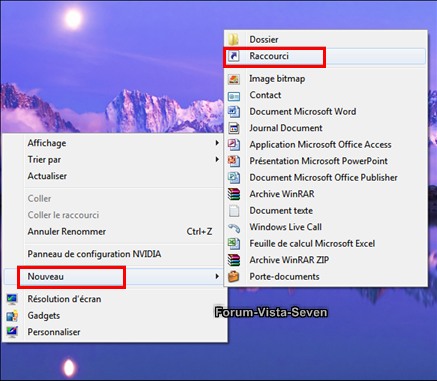
Task: Expand the Affichage submenu arrow
Action: pyautogui.click(x=217, y=143)
